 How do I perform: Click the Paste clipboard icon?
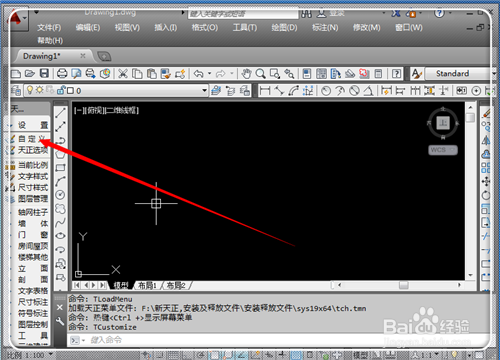pos(152,73)
